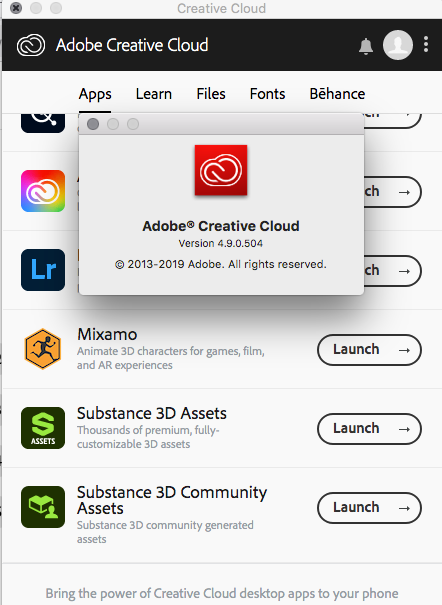Click the Mixamo title text
442x605 pixels.
point(107,334)
